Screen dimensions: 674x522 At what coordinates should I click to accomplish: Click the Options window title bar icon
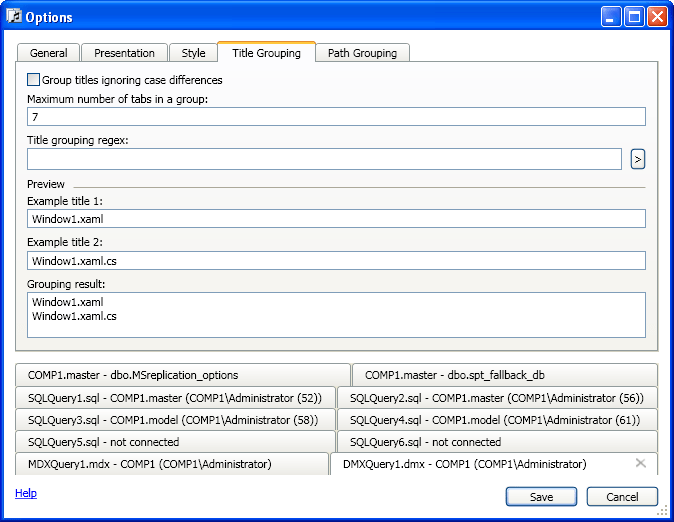pos(14,16)
